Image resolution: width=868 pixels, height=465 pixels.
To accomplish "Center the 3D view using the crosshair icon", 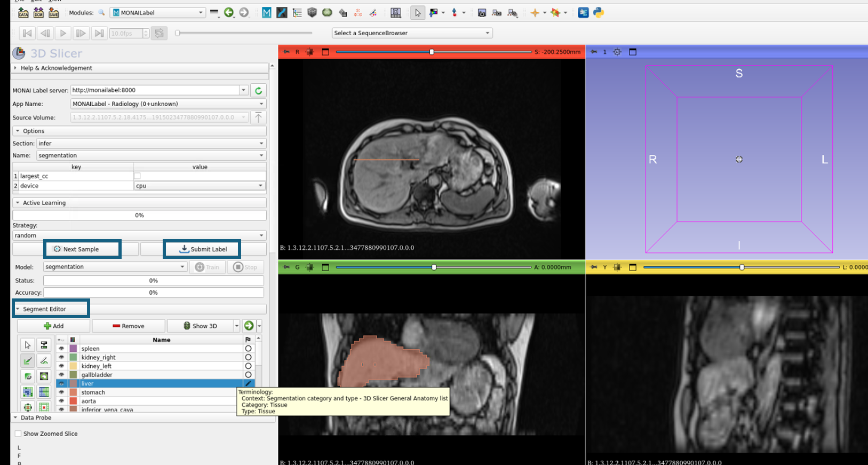I will pyautogui.click(x=617, y=52).
